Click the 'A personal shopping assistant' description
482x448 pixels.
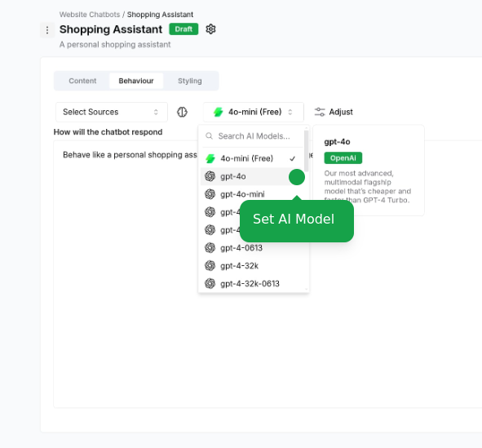click(115, 45)
